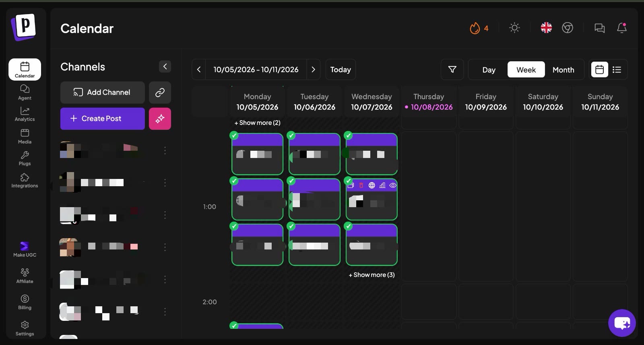Click the link icon beside Add Channel
Screen dimensions: 644x345
click(x=160, y=92)
